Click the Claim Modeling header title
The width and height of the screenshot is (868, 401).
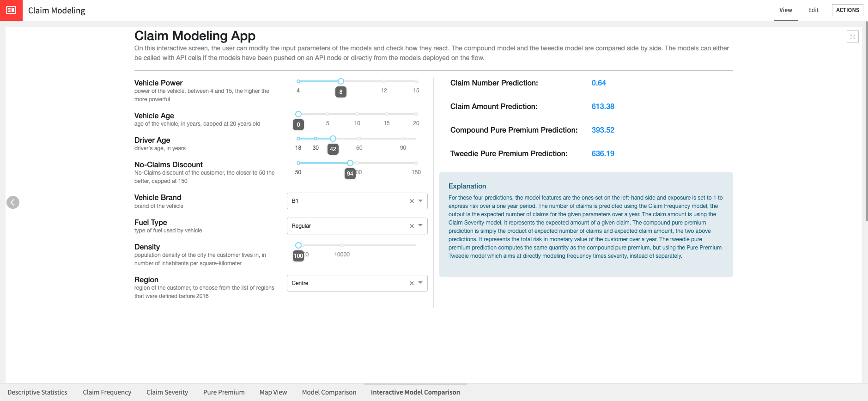tap(57, 11)
